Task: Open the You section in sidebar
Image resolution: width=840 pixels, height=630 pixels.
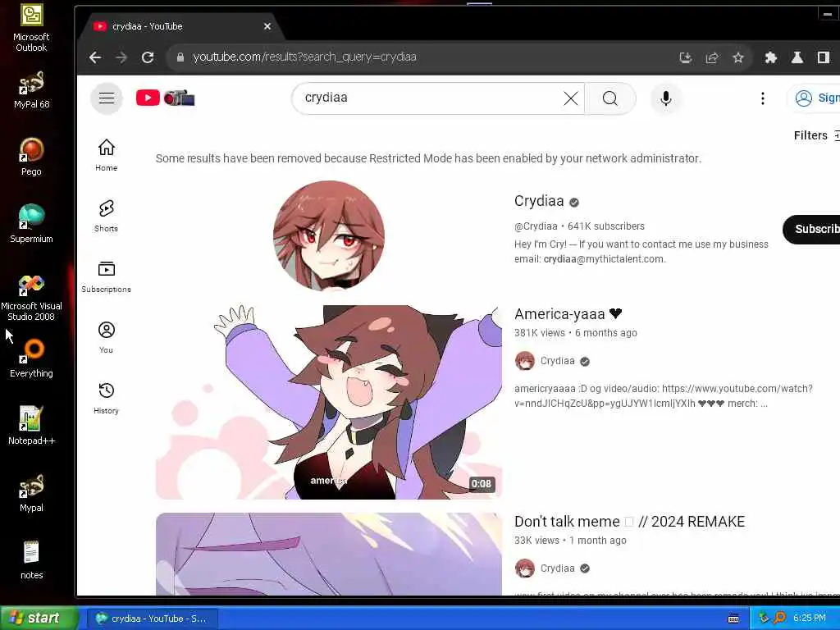Action: click(106, 337)
